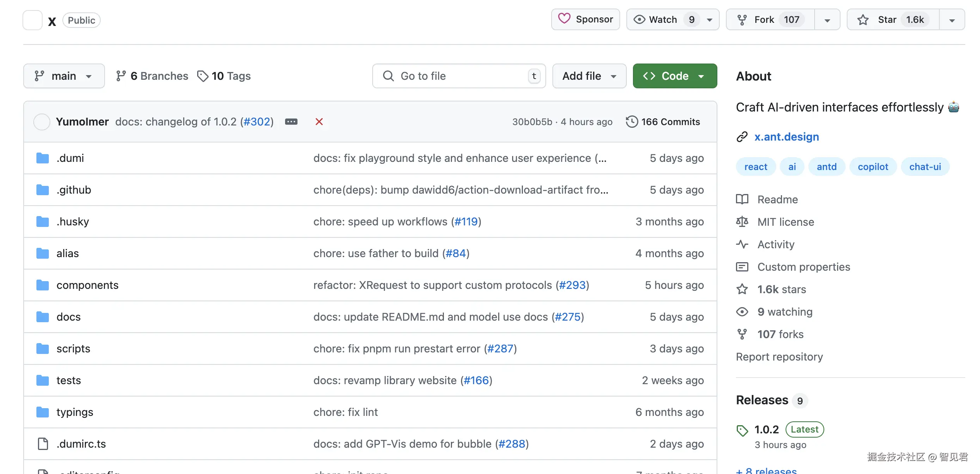The image size is (980, 474).
Task: Open the Add file dropdown
Action: [589, 76]
